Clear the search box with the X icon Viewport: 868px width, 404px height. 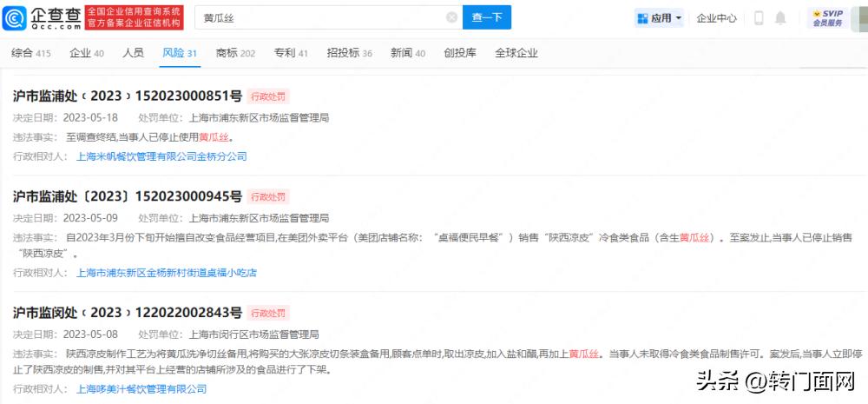[x=451, y=17]
